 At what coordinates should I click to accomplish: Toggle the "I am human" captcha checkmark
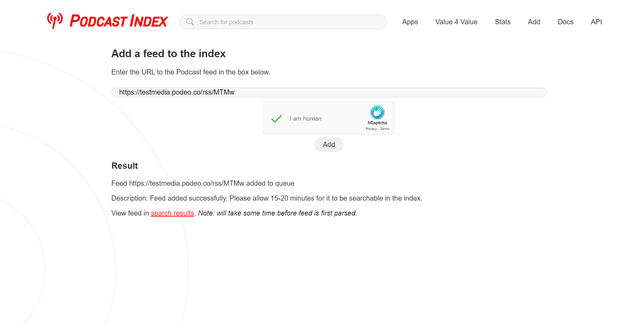coord(277,118)
